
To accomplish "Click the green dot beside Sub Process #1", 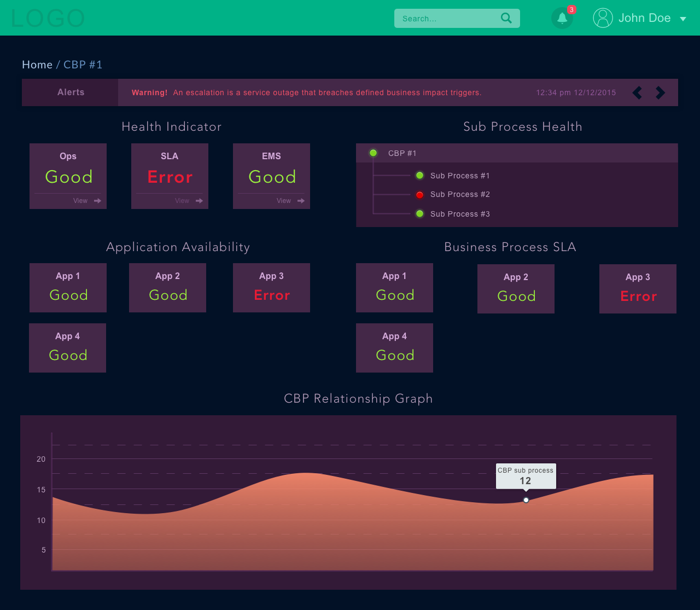I will [x=420, y=176].
